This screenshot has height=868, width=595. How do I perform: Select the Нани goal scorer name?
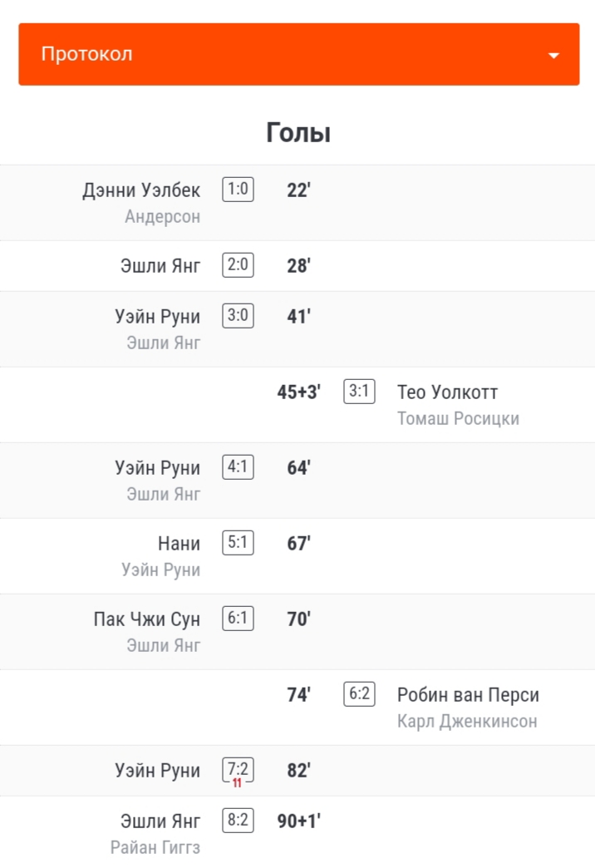(179, 544)
